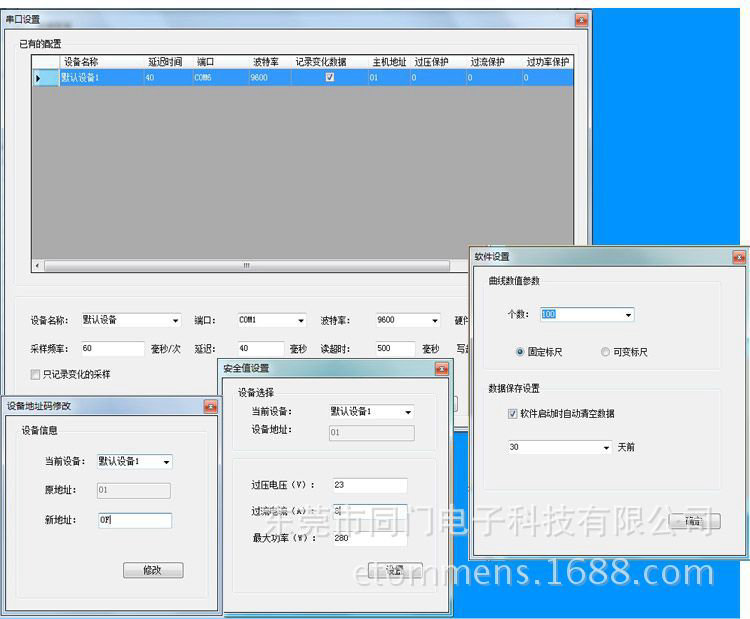Close the 设备地址码修改 dialog
This screenshot has height=619, width=750.
(210, 406)
